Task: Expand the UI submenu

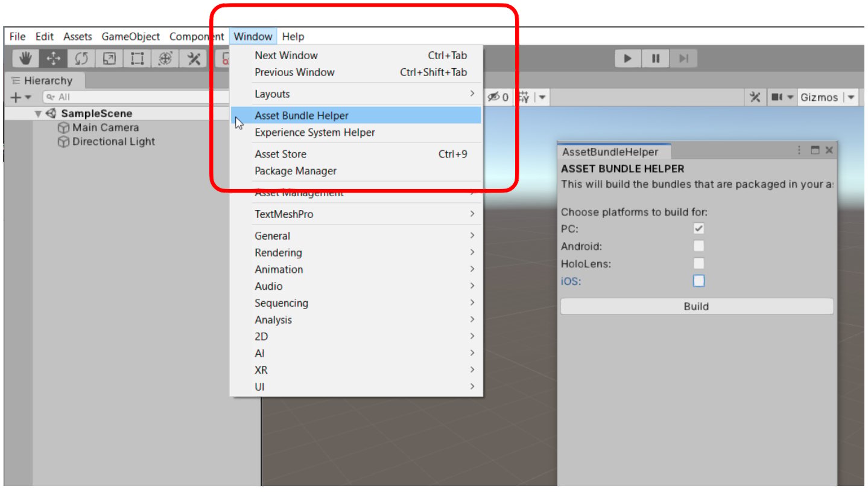Action: [x=356, y=387]
